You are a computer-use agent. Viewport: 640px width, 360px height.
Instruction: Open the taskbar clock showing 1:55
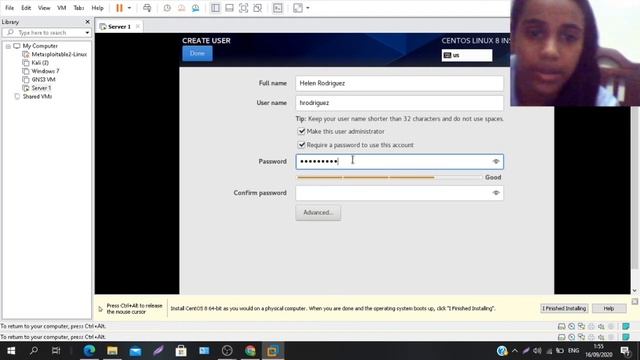click(x=599, y=351)
